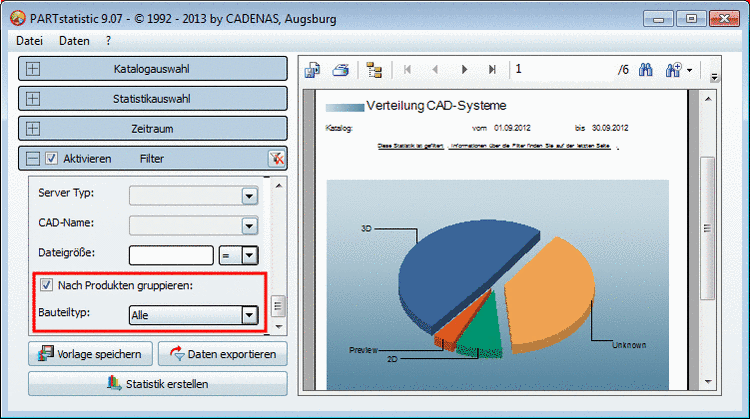
Task: Uncheck Nach Produkten gruppieren checkbox
Action: [46, 285]
